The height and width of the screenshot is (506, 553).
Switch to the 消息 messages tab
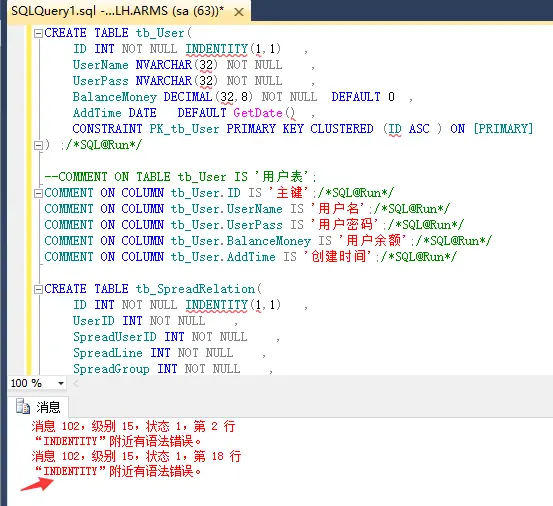pyautogui.click(x=38, y=407)
